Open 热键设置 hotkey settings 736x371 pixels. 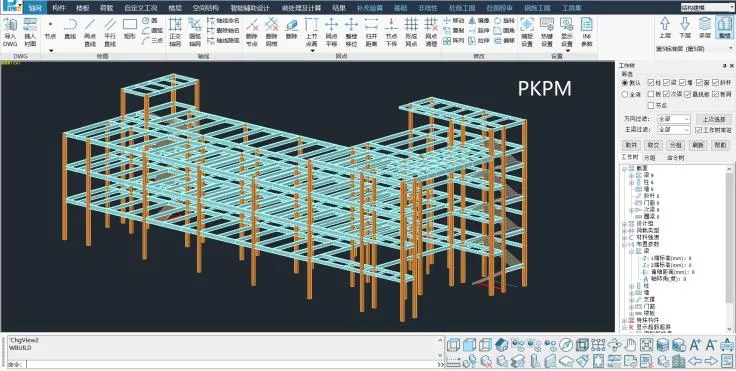pyautogui.click(x=547, y=32)
